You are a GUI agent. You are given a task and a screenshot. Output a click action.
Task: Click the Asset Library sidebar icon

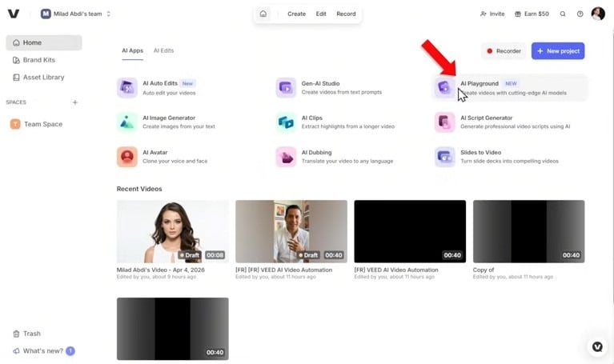[x=16, y=77]
